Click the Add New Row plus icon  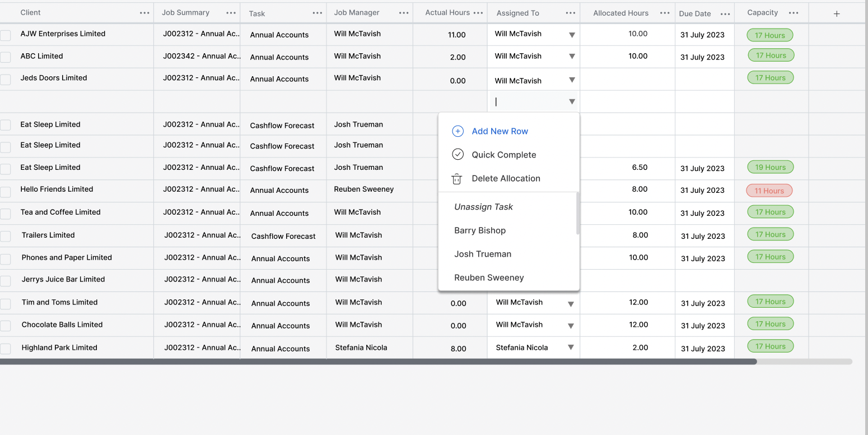tap(458, 131)
